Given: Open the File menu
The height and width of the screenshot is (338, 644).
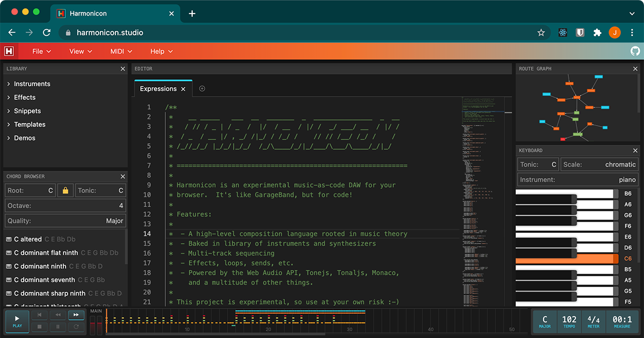Looking at the screenshot, I should pyautogui.click(x=41, y=52).
